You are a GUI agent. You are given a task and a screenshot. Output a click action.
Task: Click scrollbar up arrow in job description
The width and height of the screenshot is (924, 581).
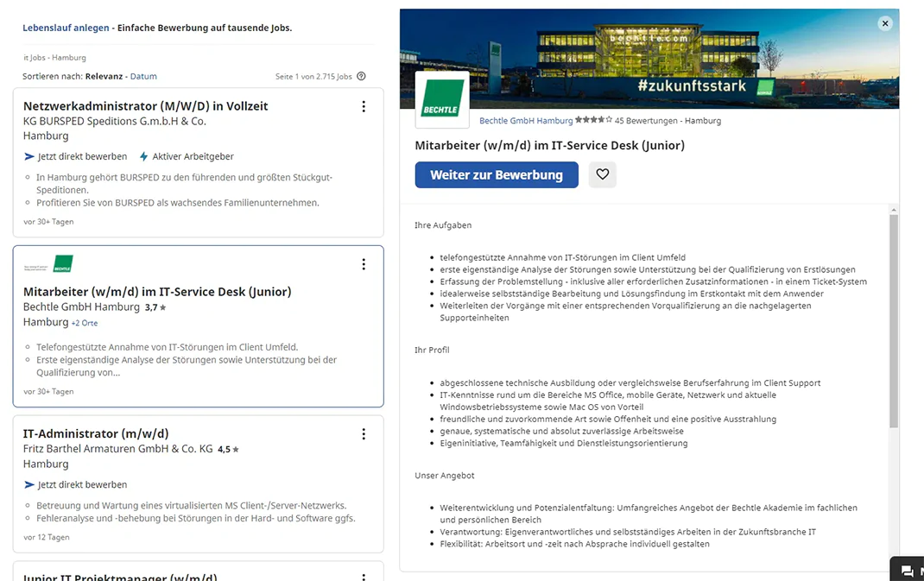point(894,210)
